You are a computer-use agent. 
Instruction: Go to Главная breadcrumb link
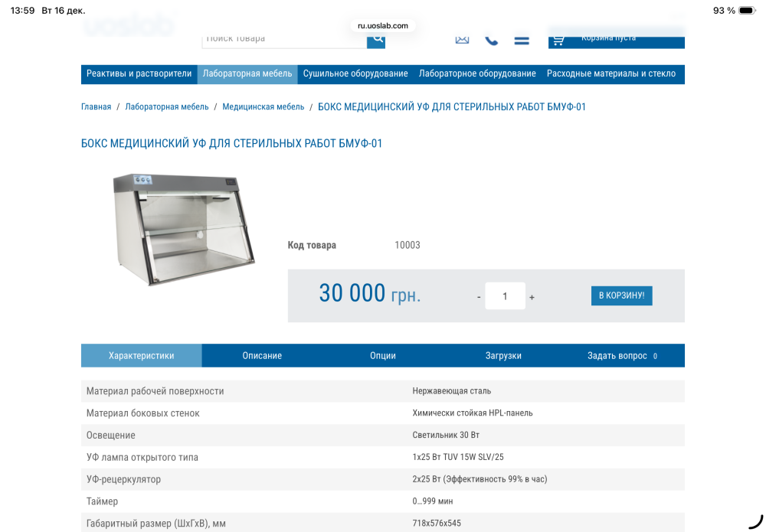[97, 107]
